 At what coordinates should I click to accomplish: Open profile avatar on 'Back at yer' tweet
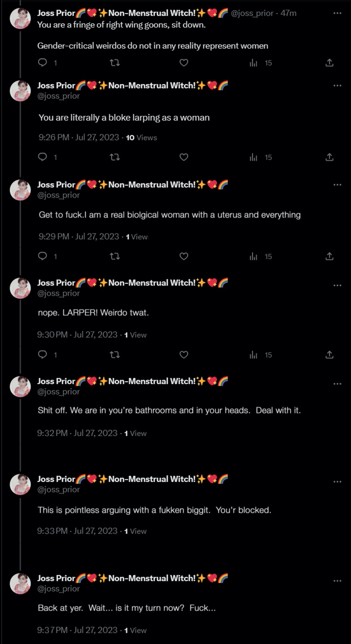point(20,584)
